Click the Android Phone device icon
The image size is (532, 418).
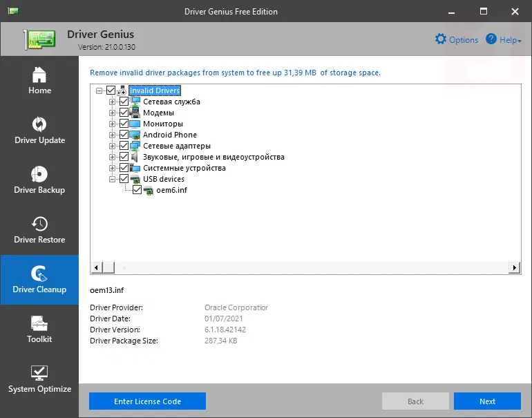[x=135, y=135]
